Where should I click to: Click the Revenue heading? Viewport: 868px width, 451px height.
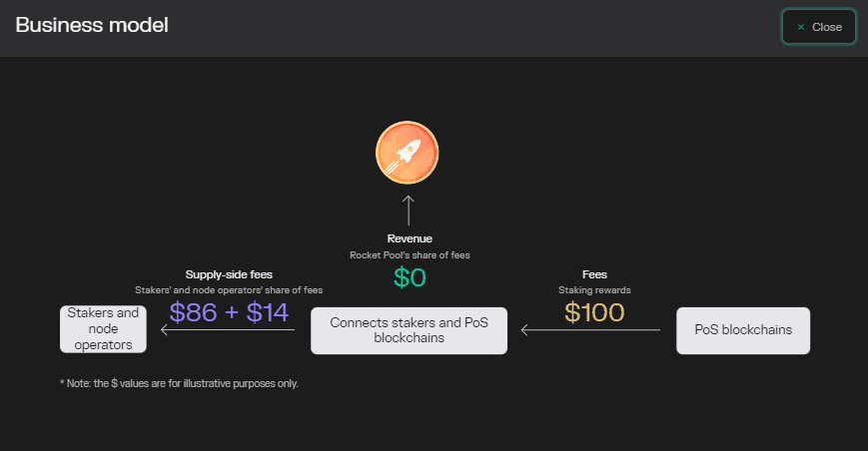tap(410, 238)
